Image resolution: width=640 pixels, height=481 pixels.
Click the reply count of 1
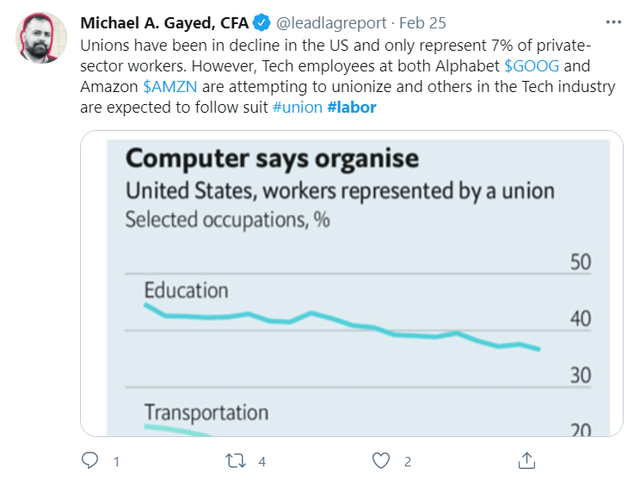pyautogui.click(x=116, y=462)
